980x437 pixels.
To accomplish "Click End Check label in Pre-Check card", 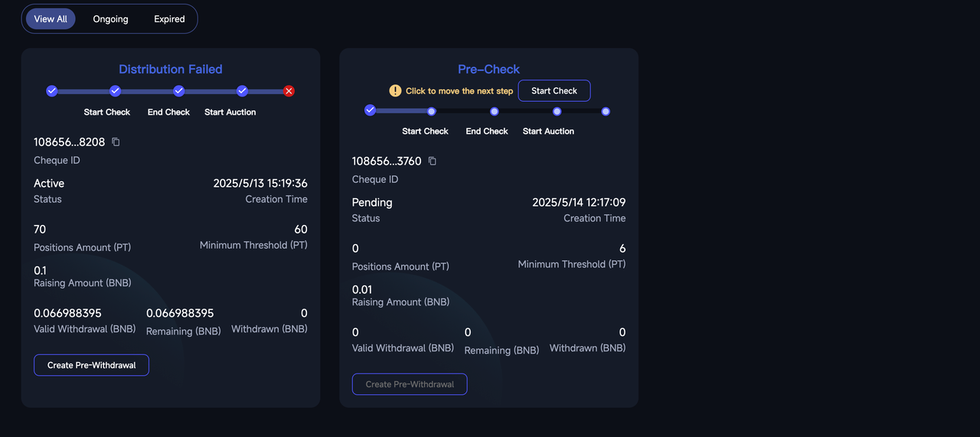I will [487, 132].
